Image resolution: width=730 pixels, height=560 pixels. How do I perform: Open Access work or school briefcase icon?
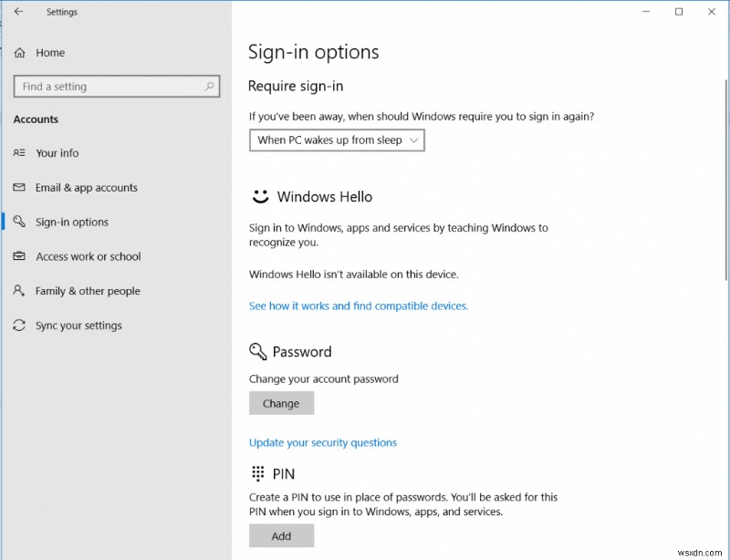[x=19, y=256]
